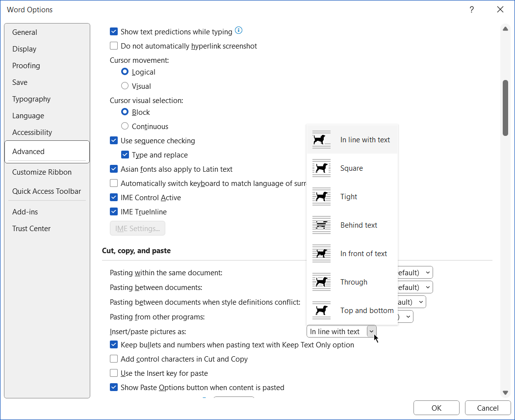
Task: Toggle IME Control Active checkbox
Action: (x=114, y=198)
